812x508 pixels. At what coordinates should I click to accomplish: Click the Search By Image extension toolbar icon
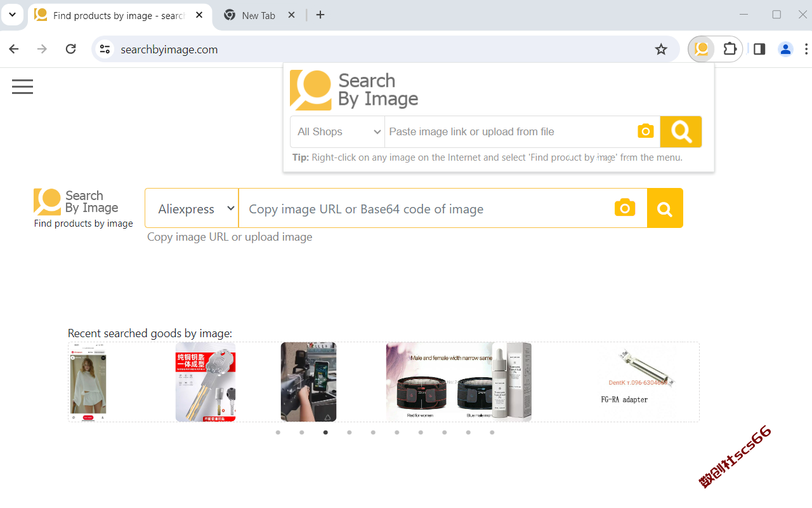point(701,49)
